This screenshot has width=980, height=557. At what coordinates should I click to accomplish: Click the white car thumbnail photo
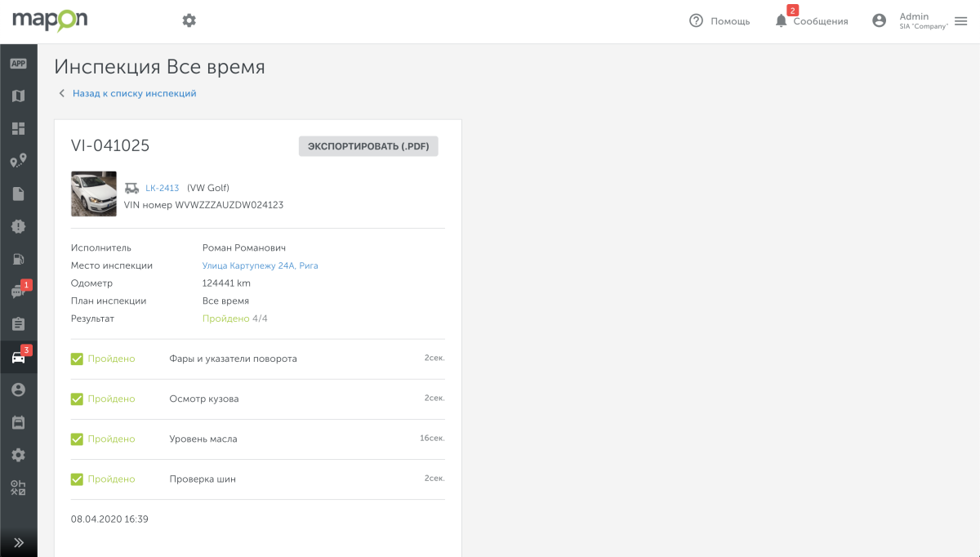[x=93, y=194]
